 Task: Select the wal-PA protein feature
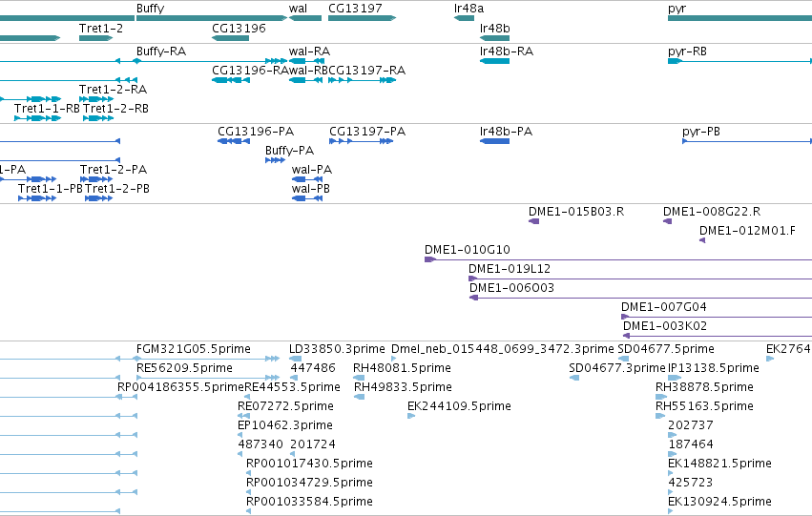point(307,179)
